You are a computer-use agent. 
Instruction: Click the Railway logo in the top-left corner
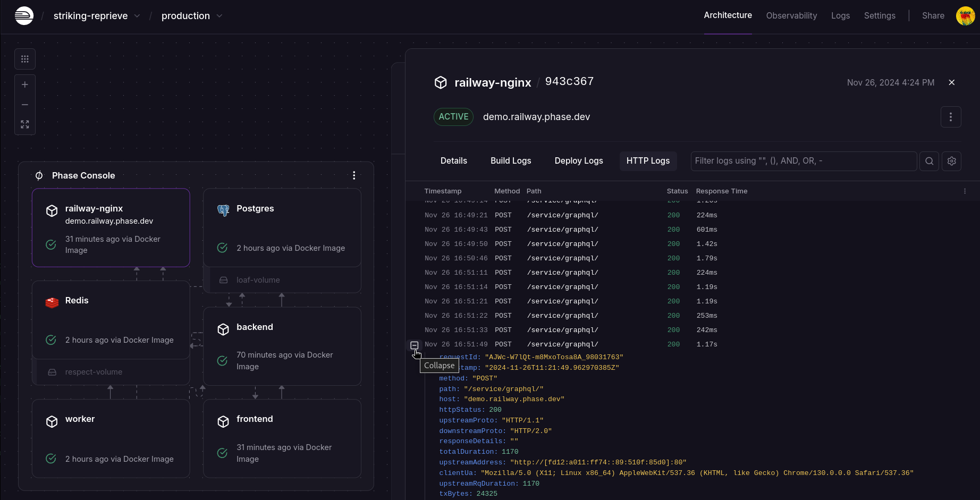pos(24,15)
